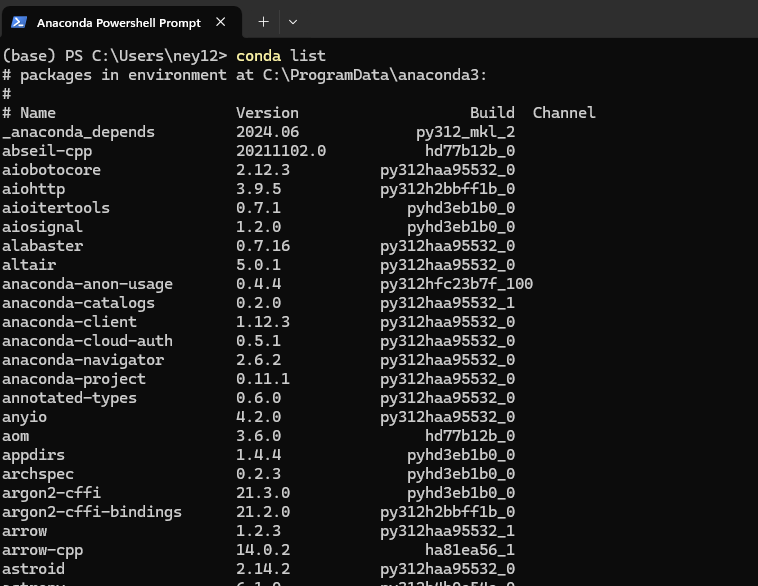The image size is (758, 586).
Task: Click the package name 'alabaster'
Action: pos(43,246)
